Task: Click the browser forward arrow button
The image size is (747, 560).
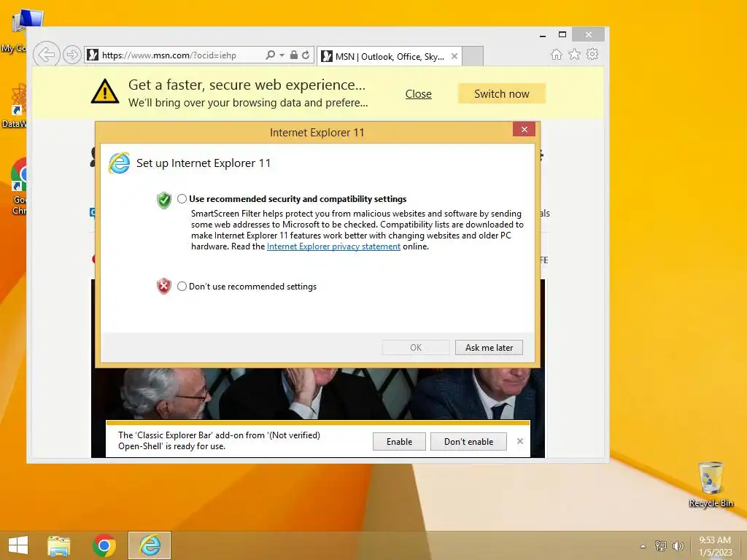Action: tap(72, 55)
